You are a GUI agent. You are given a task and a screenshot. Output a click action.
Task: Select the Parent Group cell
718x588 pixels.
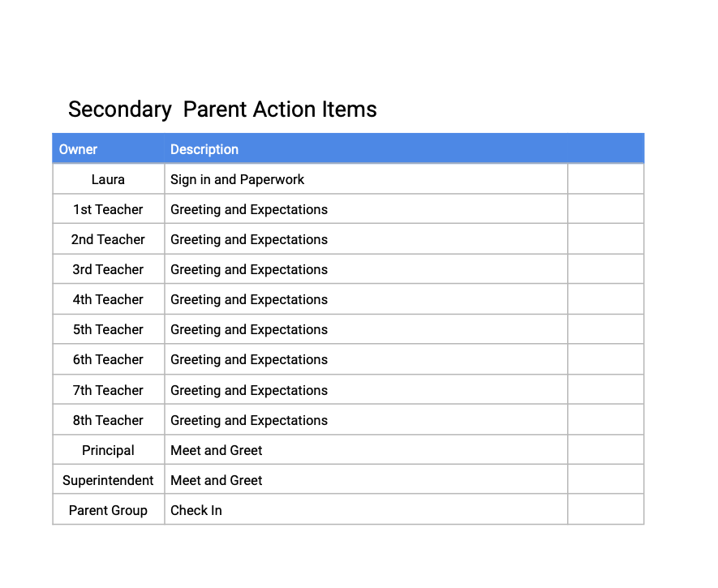pyautogui.click(x=108, y=510)
